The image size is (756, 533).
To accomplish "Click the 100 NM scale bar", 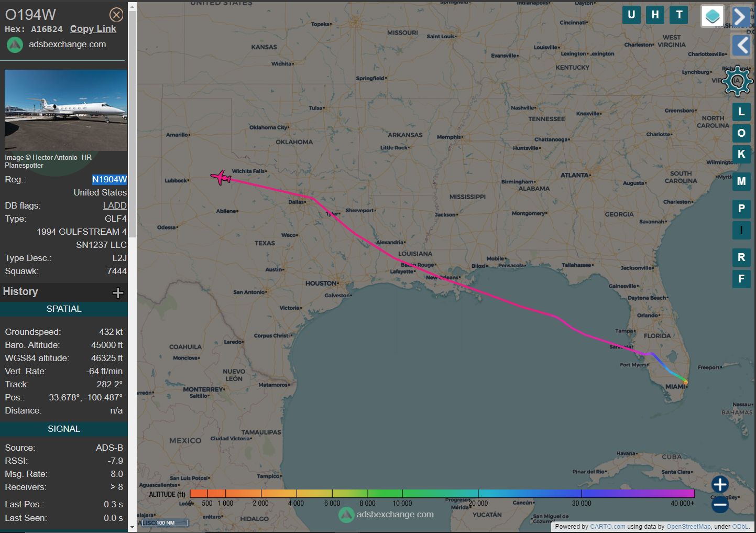I will [166, 523].
